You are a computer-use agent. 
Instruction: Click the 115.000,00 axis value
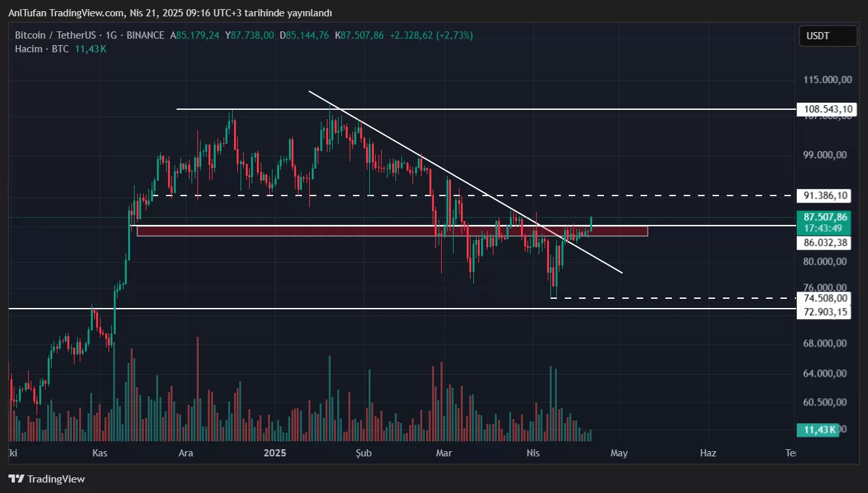click(x=827, y=80)
